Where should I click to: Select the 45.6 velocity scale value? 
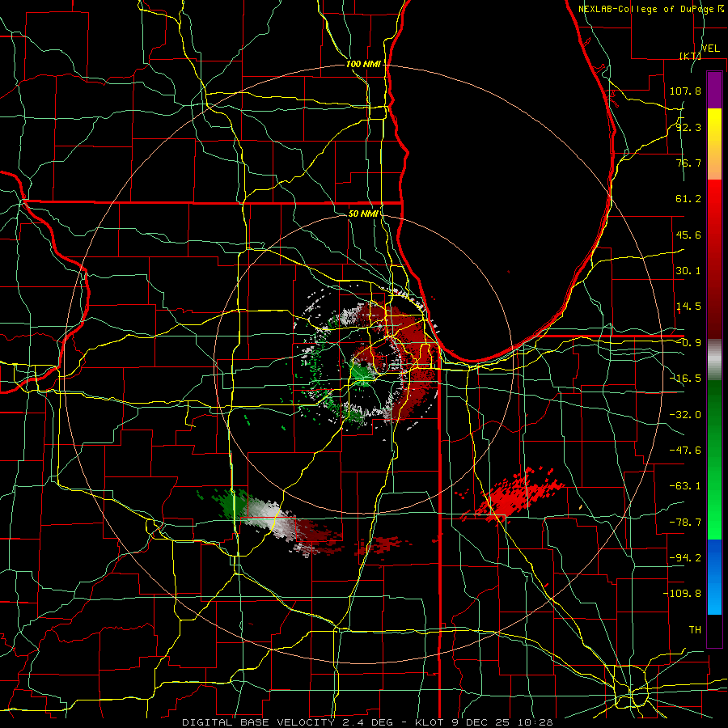coord(688,235)
